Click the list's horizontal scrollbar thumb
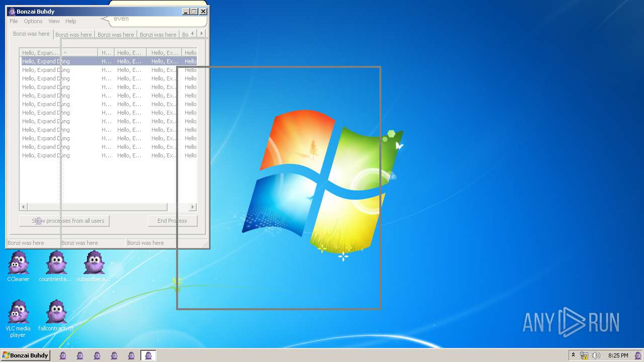Viewport: 644px width, 362px height. pyautogui.click(x=97, y=207)
